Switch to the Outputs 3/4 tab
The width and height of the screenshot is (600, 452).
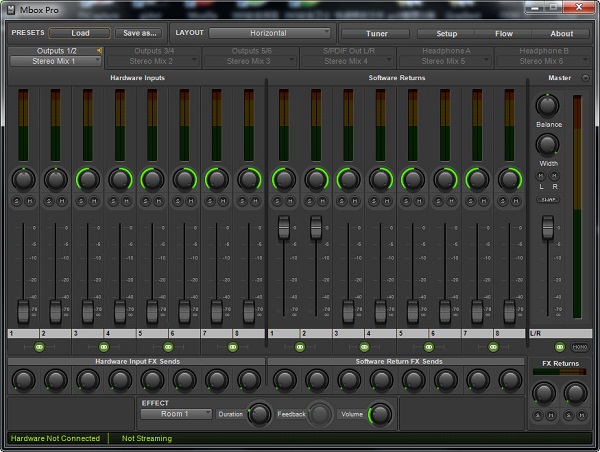(154, 51)
